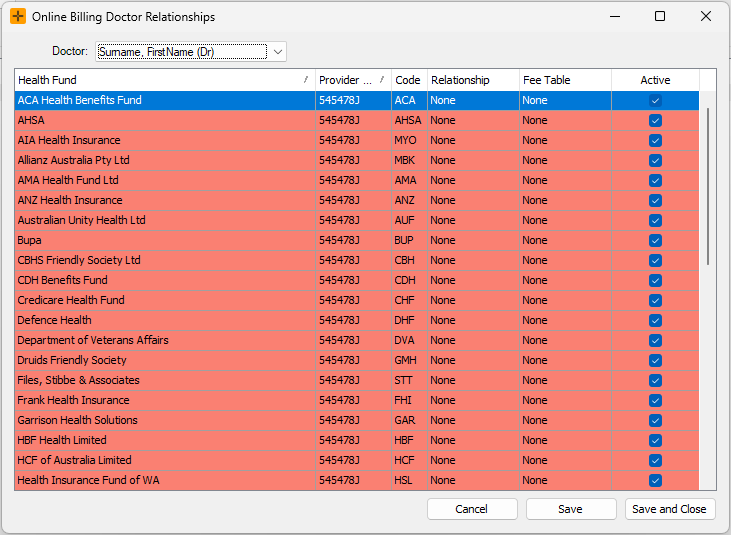
Task: Select Files, Stibbe & Associates row
Action: point(357,380)
